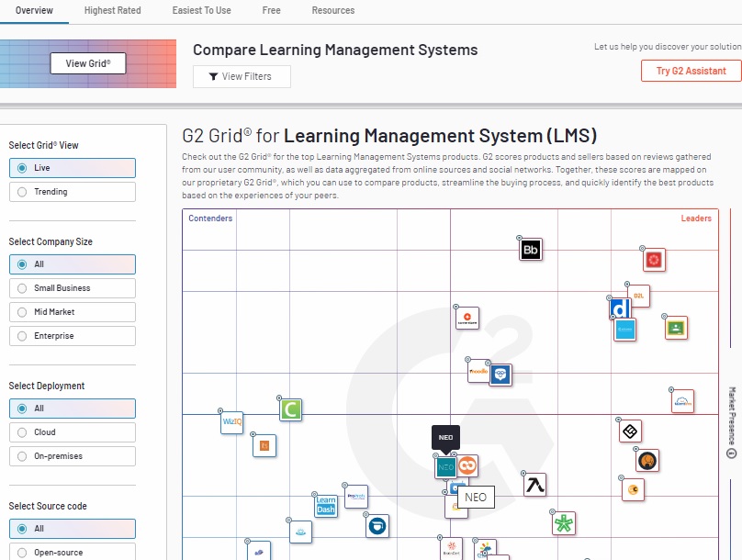Open the cloud-logo tile near Leaders edge
The width and height of the screenshot is (742, 560).
coord(682,401)
